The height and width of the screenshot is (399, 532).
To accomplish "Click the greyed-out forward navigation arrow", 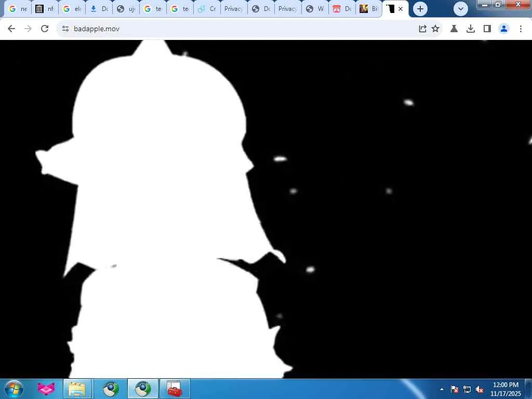I will [x=28, y=29].
